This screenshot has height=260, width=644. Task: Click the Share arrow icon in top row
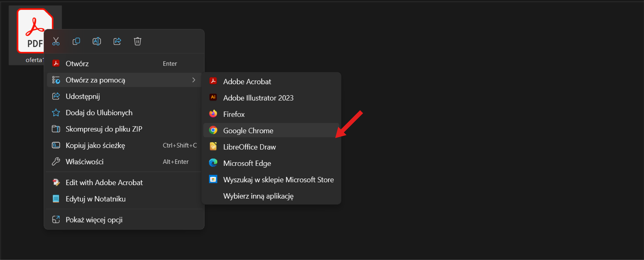pos(117,41)
